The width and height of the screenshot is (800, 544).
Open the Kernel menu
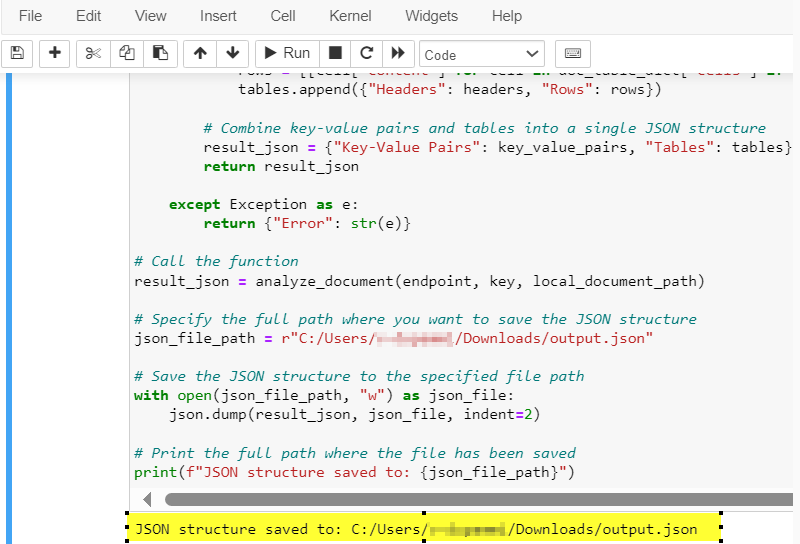(350, 16)
